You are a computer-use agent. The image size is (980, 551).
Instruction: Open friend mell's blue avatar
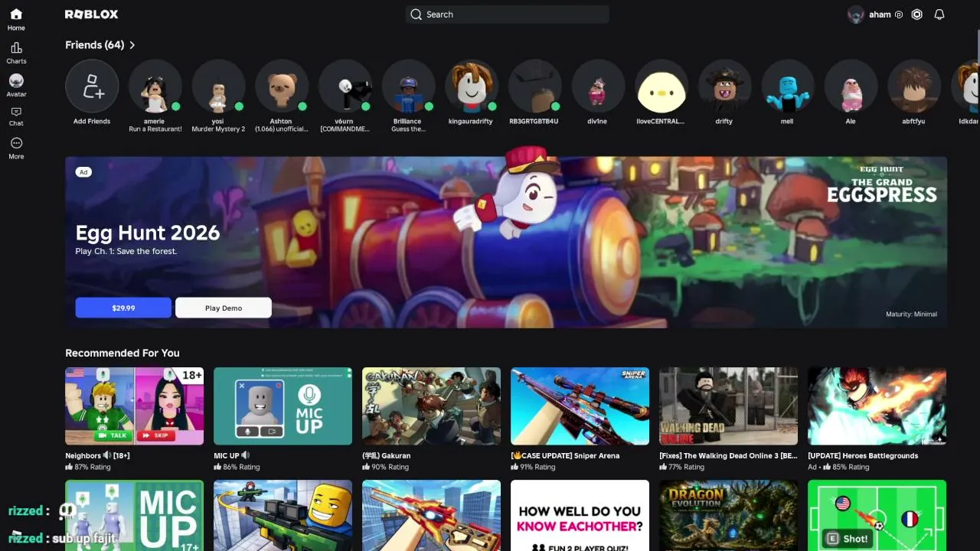789,86
